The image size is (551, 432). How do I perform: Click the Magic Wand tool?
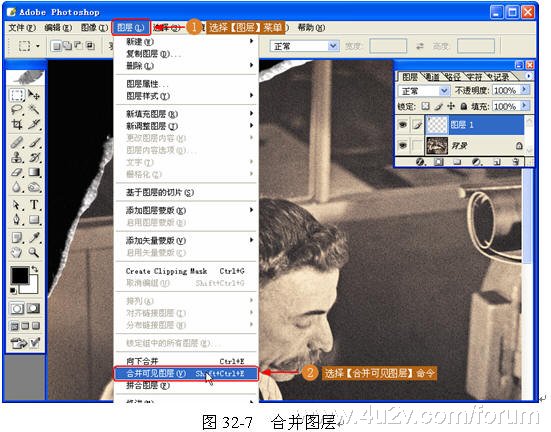34,110
